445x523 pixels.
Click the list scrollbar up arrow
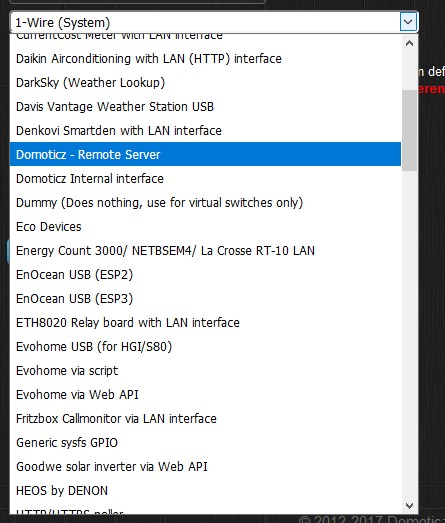tap(409, 43)
